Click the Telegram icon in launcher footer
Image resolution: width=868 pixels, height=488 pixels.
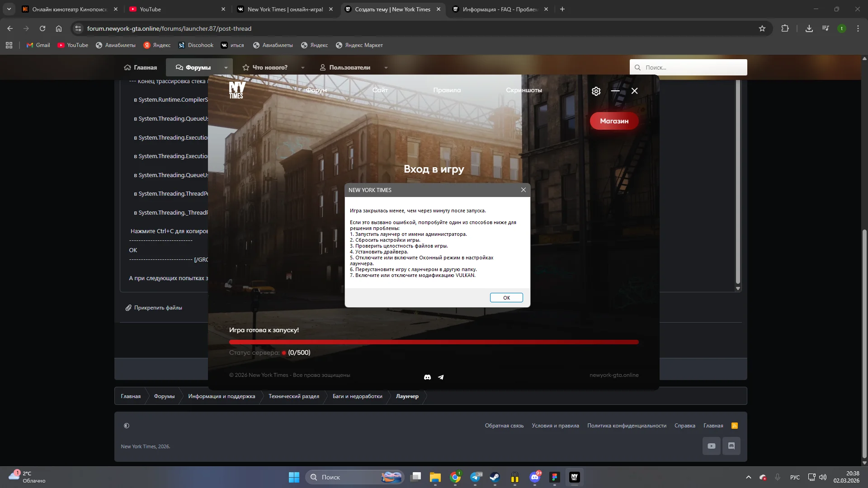pyautogui.click(x=441, y=377)
